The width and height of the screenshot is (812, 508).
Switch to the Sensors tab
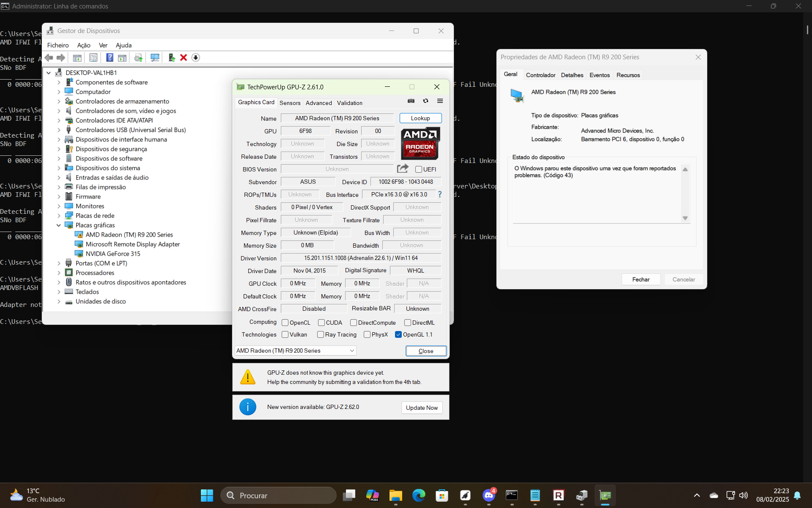290,103
